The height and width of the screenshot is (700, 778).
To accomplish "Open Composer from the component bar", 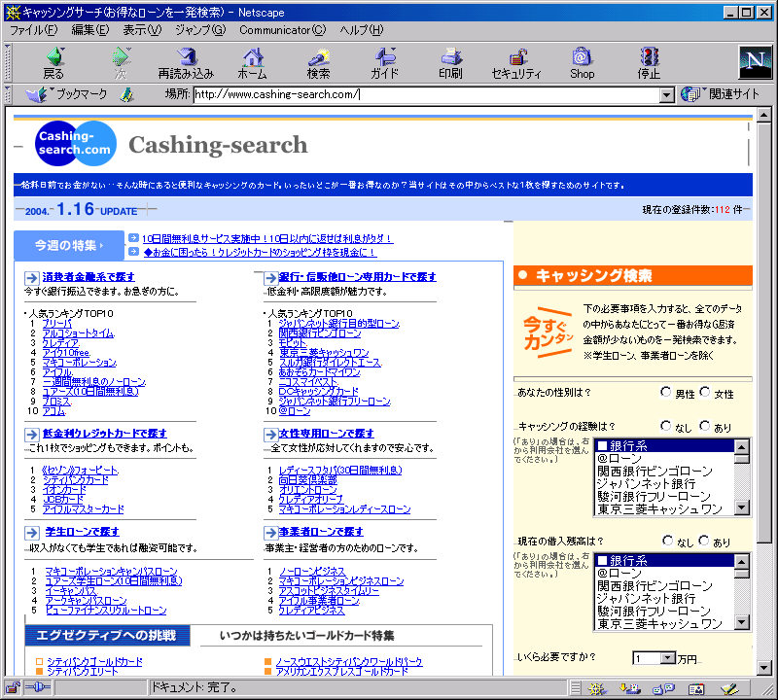I will [x=729, y=688].
